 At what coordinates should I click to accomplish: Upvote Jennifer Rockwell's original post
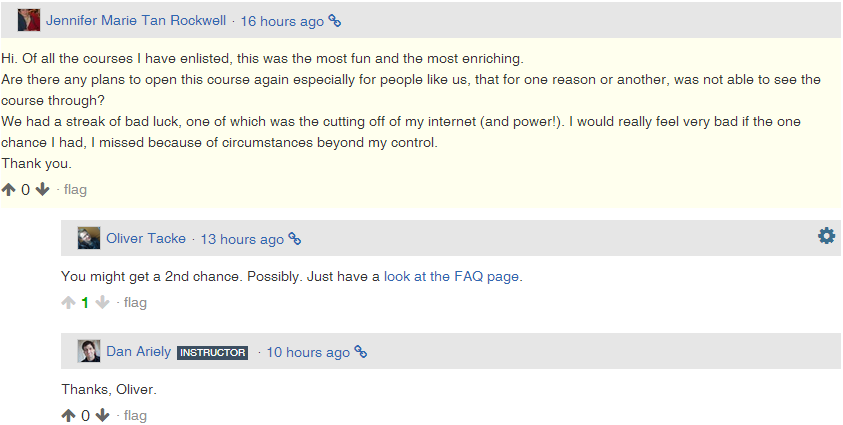click(x=8, y=190)
